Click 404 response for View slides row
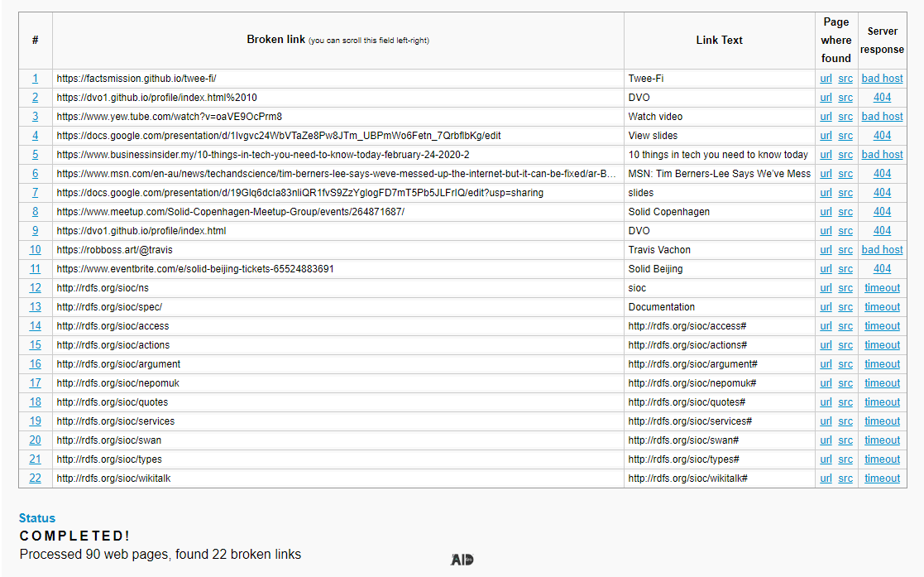This screenshot has width=924, height=577. (882, 136)
